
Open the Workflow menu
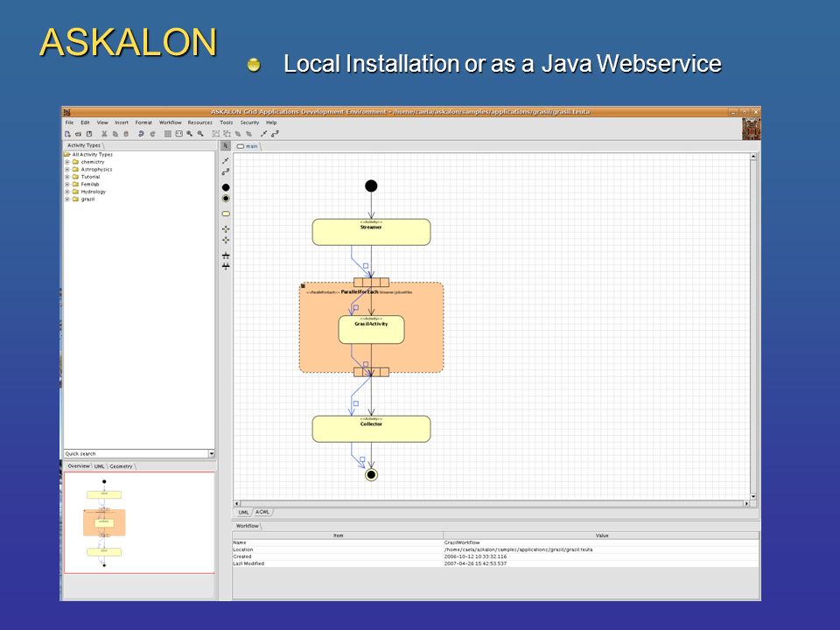(x=171, y=122)
